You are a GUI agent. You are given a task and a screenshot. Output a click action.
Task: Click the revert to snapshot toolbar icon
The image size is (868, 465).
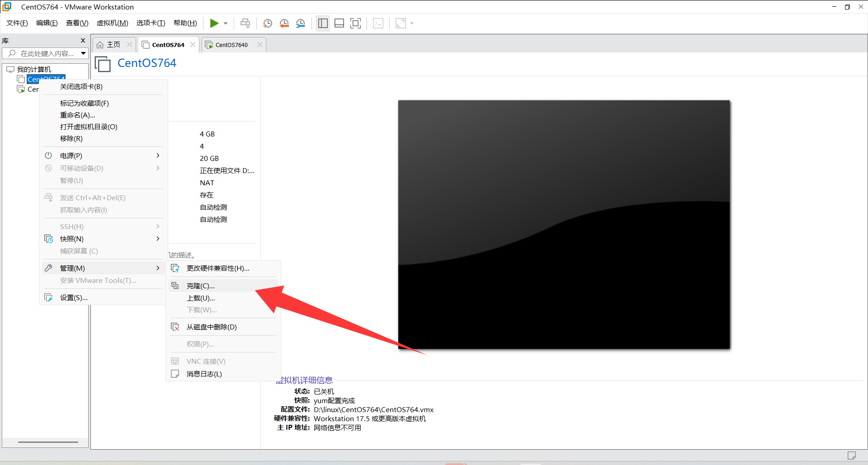(284, 23)
